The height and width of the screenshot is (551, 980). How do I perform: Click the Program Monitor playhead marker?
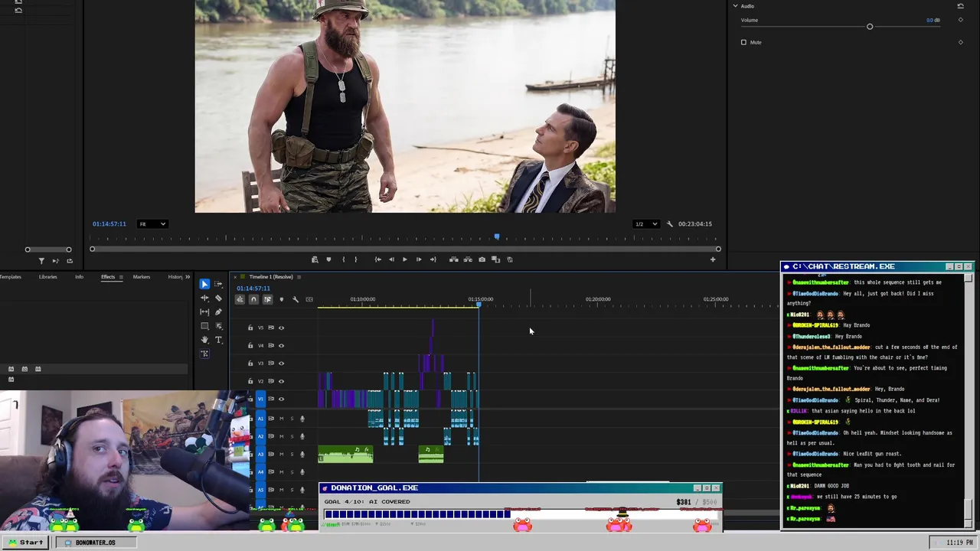point(497,236)
